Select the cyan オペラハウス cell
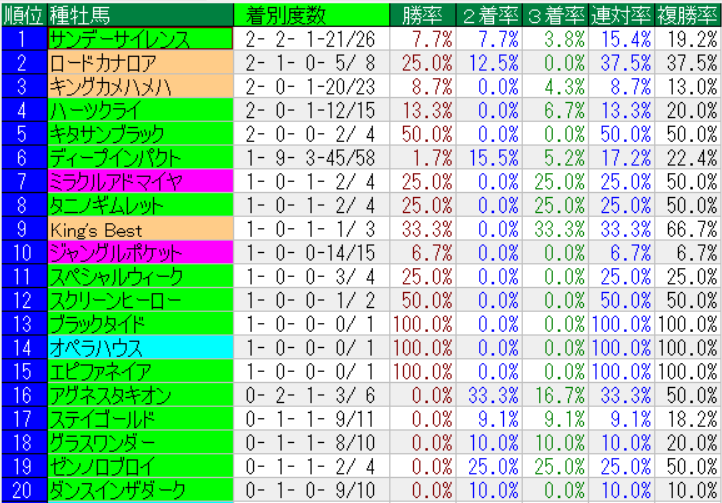 coord(140,348)
